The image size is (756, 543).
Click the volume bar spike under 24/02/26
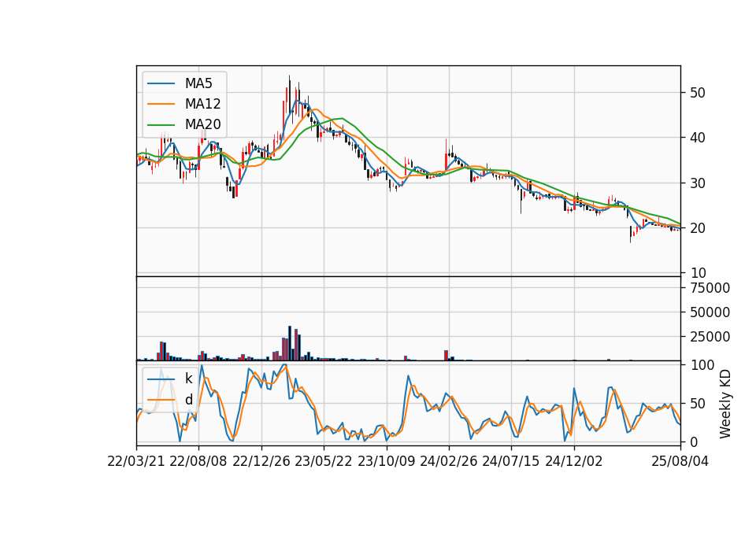tap(446, 356)
